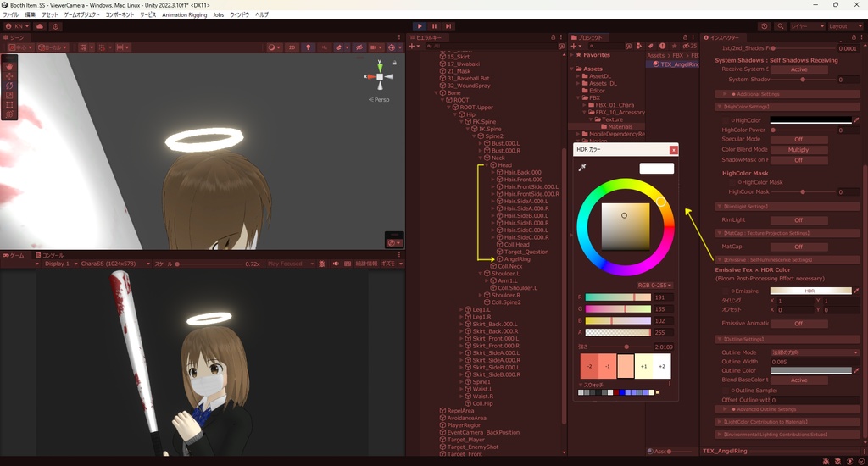Select TEX_AngelRing material asset
This screenshot has width=868, height=466.
pyautogui.click(x=676, y=64)
